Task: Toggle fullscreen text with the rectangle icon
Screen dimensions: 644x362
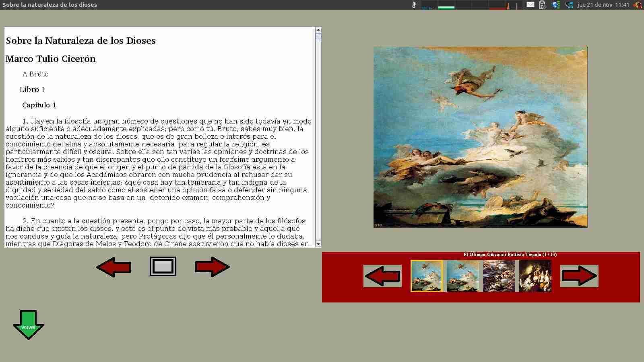Action: click(x=163, y=266)
